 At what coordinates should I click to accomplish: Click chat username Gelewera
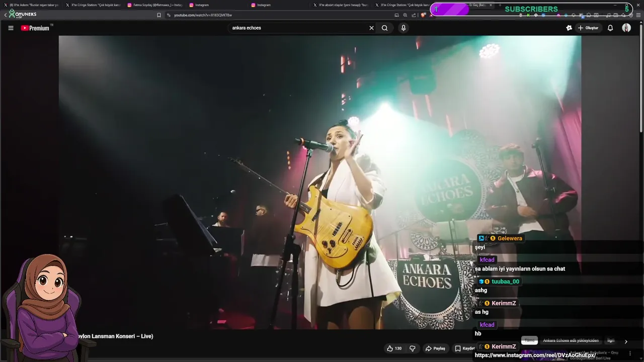pyautogui.click(x=510, y=238)
